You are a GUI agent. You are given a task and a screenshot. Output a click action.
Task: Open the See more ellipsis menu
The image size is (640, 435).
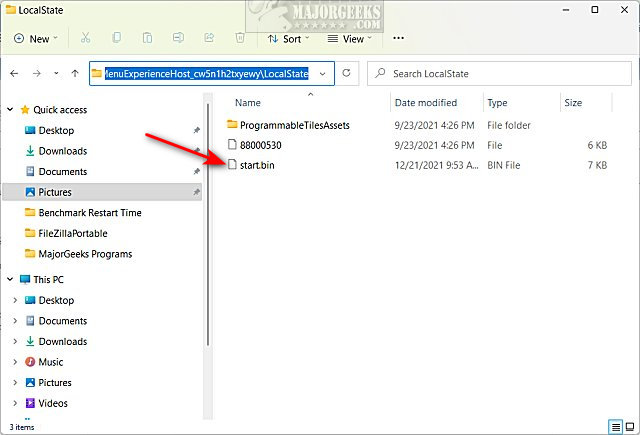pyautogui.click(x=398, y=38)
